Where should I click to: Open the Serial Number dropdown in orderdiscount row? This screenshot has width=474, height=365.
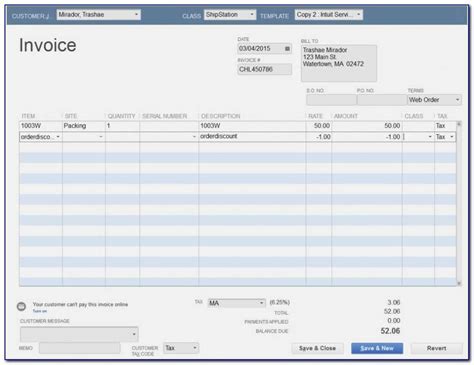coord(194,137)
